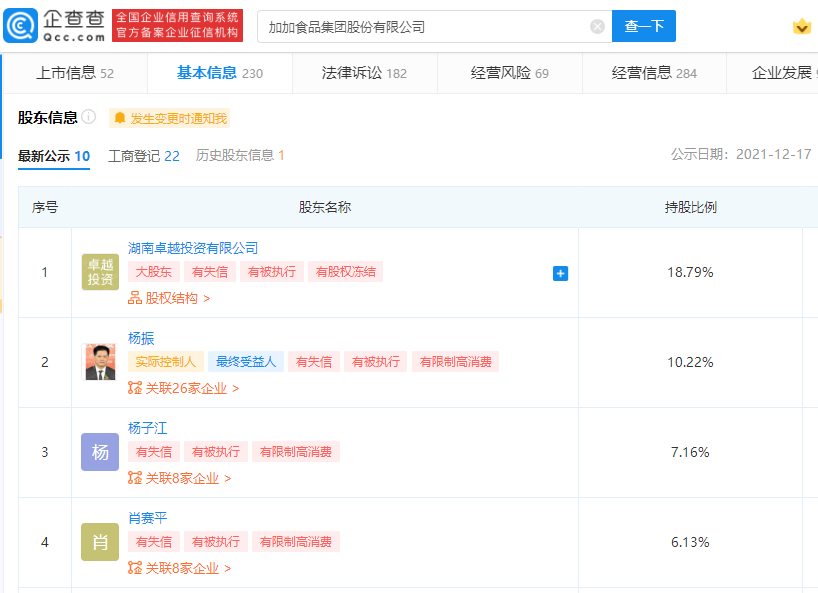Image resolution: width=818 pixels, height=593 pixels.
Task: Click the 有被执行 tag on 杨子江
Action: pyautogui.click(x=216, y=452)
